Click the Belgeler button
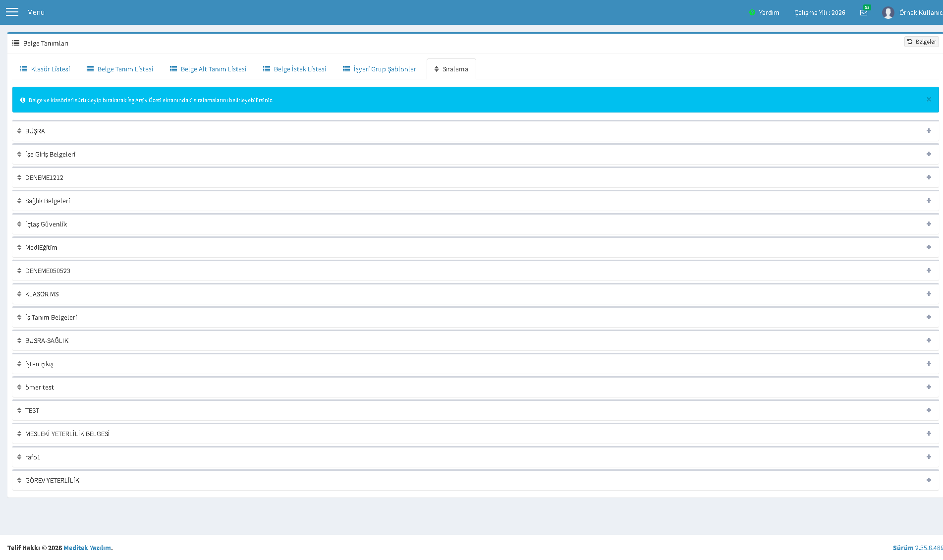Screen dimensions: 943x560 [921, 42]
